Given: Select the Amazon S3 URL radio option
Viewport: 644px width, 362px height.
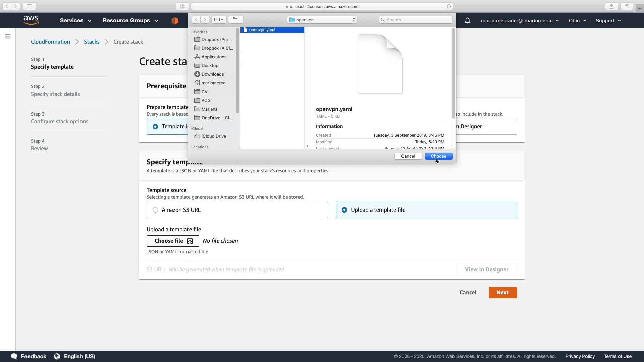Looking at the screenshot, I should [155, 210].
